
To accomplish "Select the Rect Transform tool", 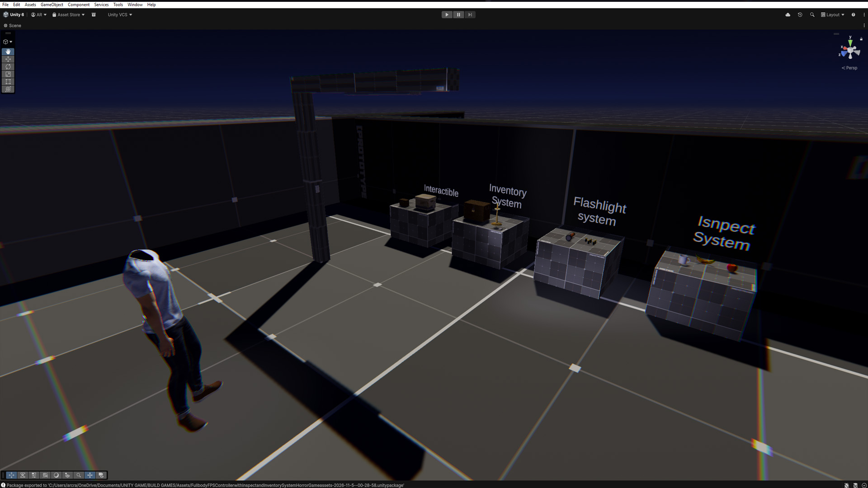I will tap(8, 82).
